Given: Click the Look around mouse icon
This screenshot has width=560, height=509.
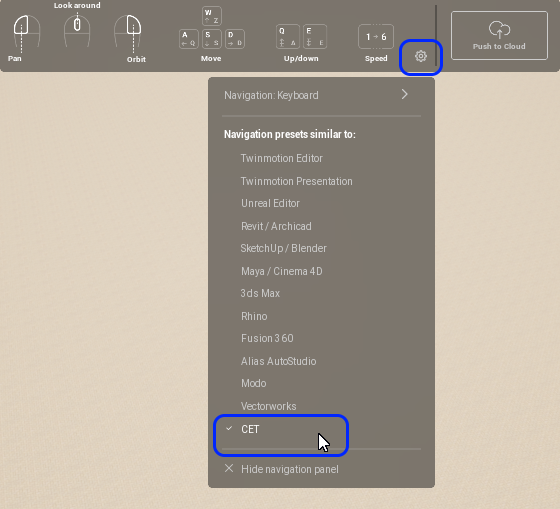Looking at the screenshot, I should (77, 30).
